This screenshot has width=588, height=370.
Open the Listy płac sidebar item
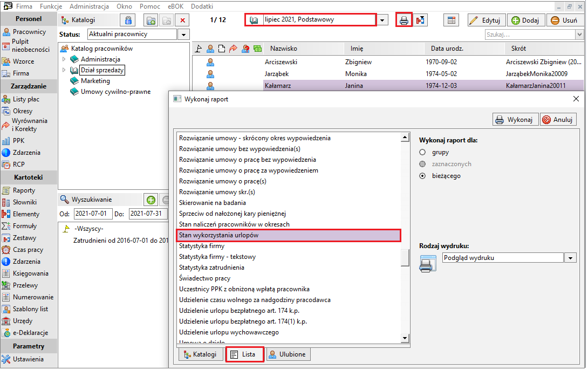coord(25,99)
